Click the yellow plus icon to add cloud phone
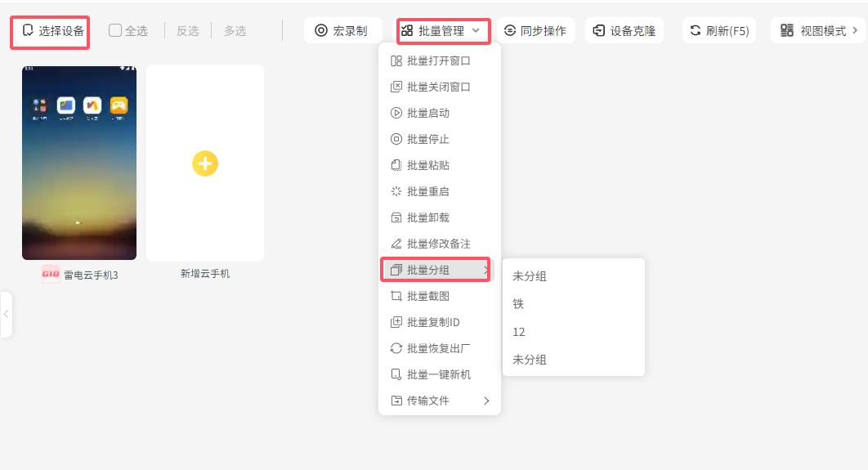 point(204,163)
